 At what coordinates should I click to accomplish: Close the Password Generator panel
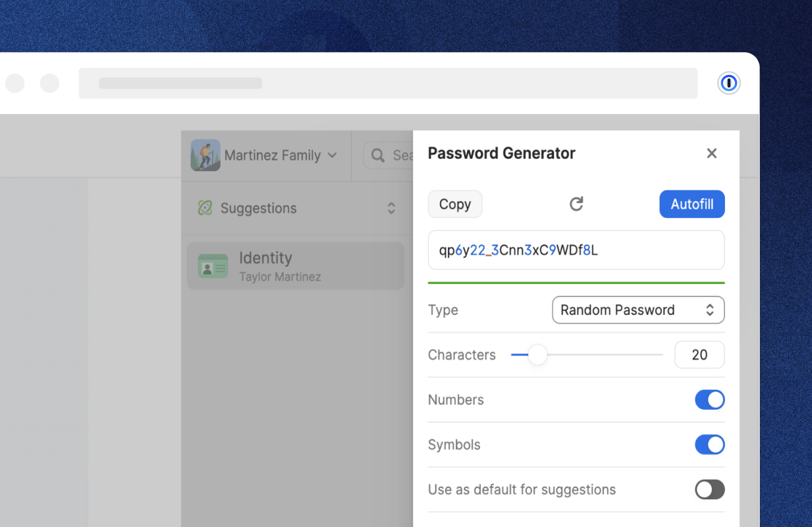pos(711,153)
